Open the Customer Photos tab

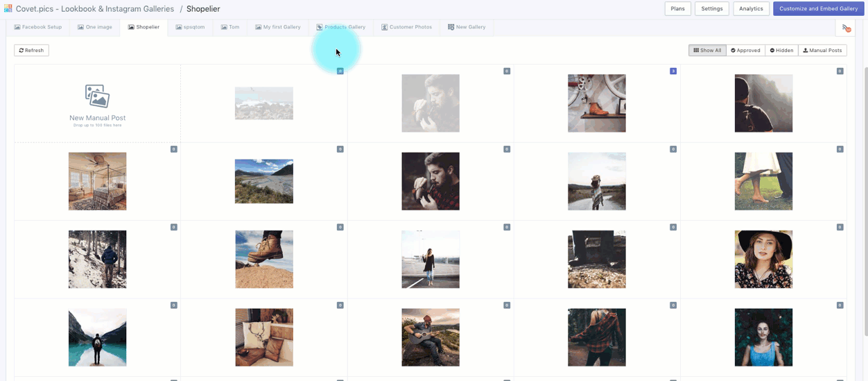coord(406,27)
